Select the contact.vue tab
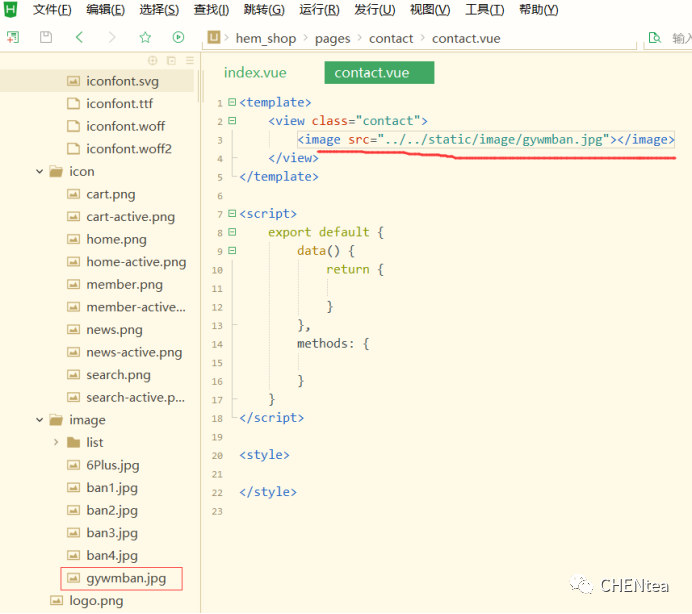The image size is (692, 614). tap(379, 72)
